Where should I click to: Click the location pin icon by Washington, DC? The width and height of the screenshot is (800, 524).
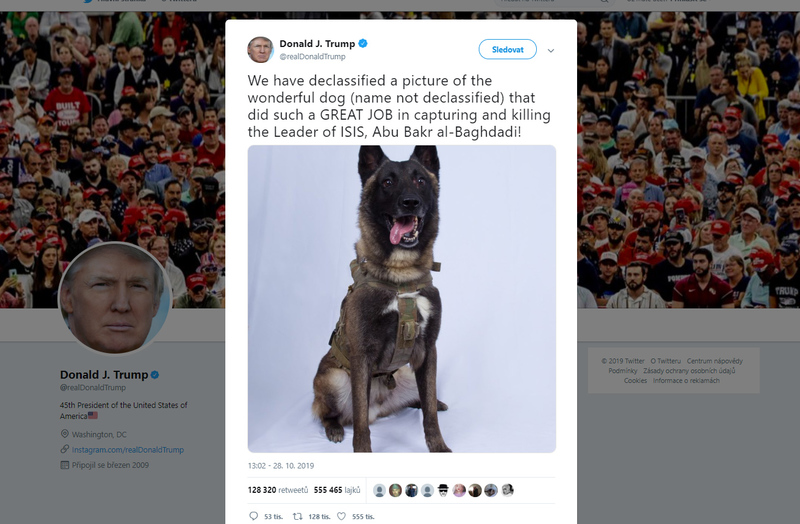point(65,434)
